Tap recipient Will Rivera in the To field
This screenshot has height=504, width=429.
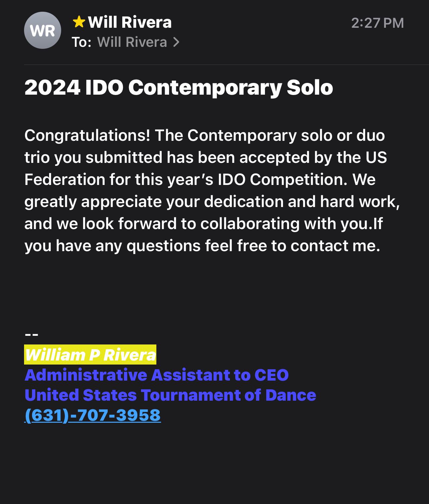click(x=132, y=42)
